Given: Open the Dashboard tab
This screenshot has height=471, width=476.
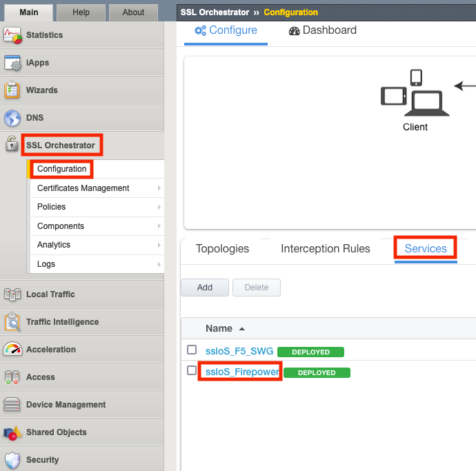Looking at the screenshot, I should pos(323,30).
